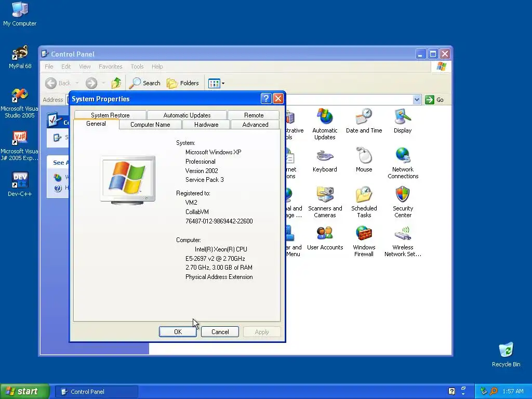Expand the address bar dropdown arrow
Viewport: 532px width, 399px height.
click(417, 100)
